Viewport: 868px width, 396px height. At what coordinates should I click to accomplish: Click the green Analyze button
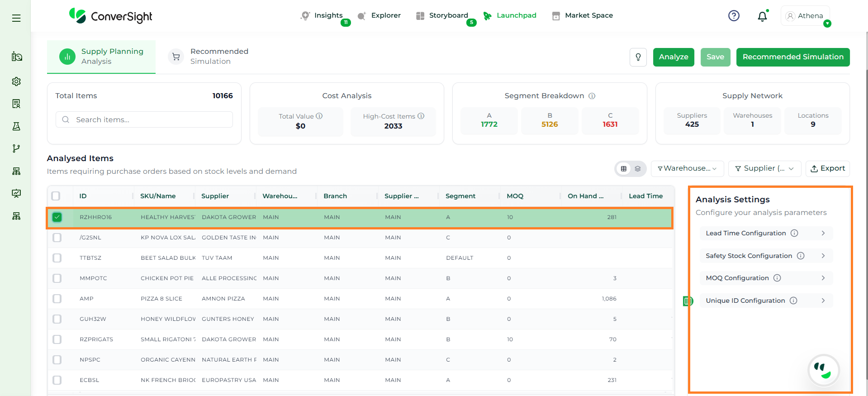click(x=673, y=57)
